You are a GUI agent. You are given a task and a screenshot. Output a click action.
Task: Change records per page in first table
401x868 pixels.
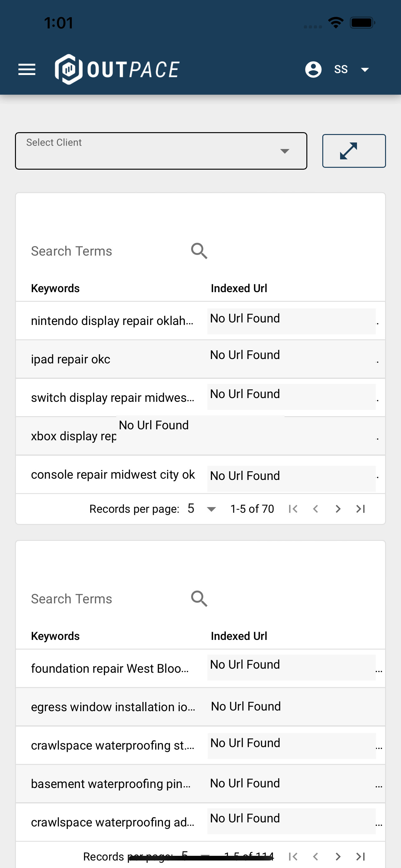pos(201,509)
